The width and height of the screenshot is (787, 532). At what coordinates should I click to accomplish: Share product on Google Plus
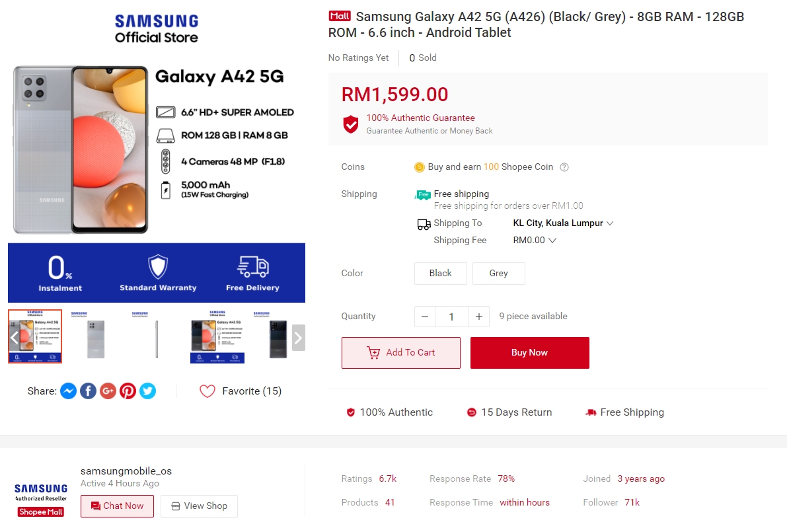[108, 391]
